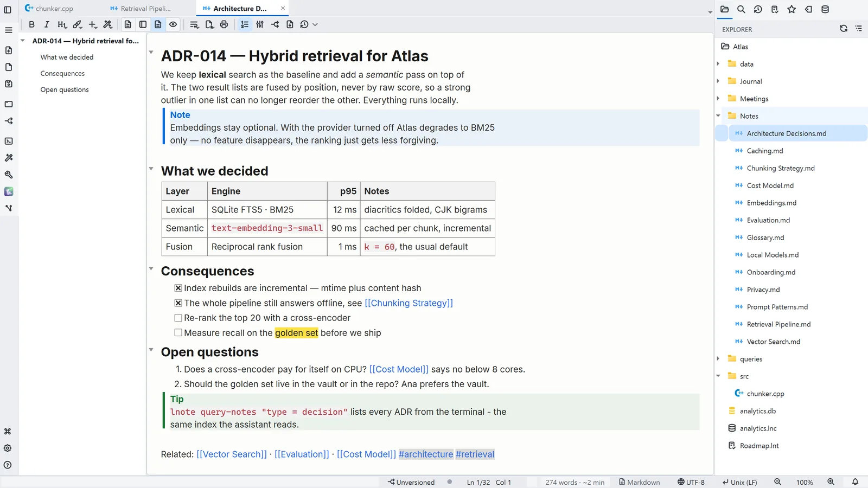The image size is (868, 488).
Task: Open the database panel icon
Action: [825, 9]
